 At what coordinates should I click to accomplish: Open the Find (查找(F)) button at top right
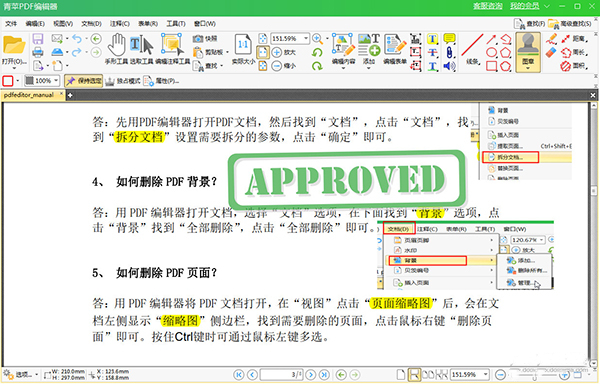click(x=530, y=24)
